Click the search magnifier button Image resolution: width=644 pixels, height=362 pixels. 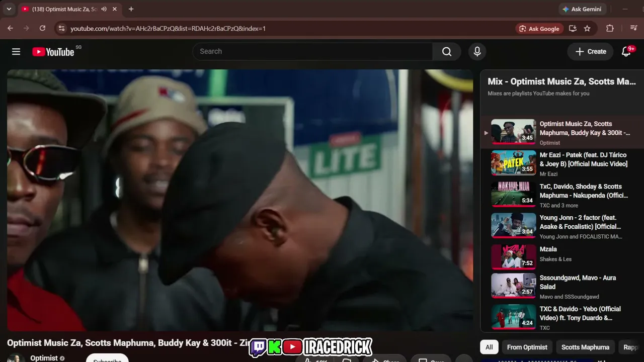pos(446,51)
